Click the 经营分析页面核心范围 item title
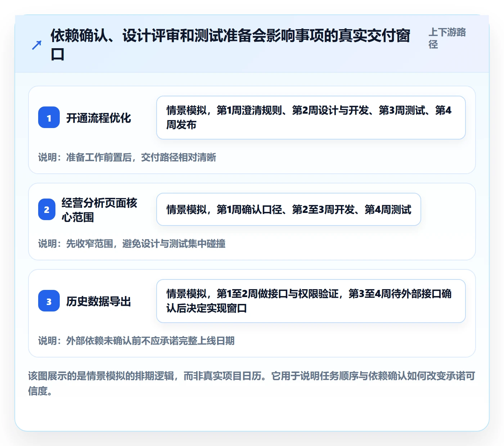Screen dimensions: 504x446 pos(100,210)
